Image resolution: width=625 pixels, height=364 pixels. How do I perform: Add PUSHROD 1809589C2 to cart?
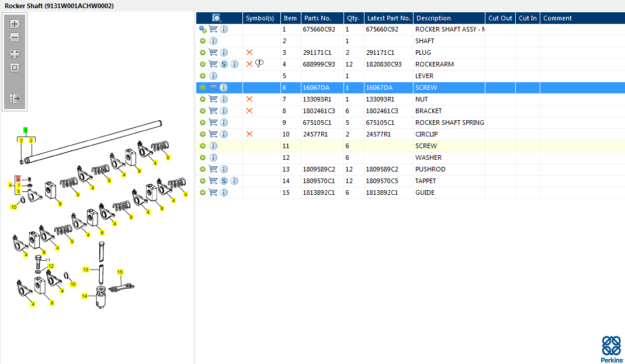[x=213, y=169]
